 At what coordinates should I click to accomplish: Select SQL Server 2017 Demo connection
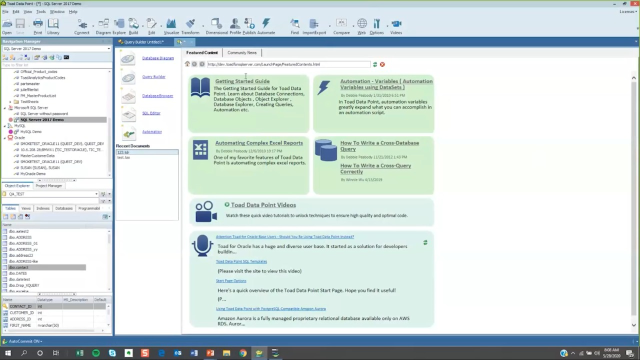42,120
